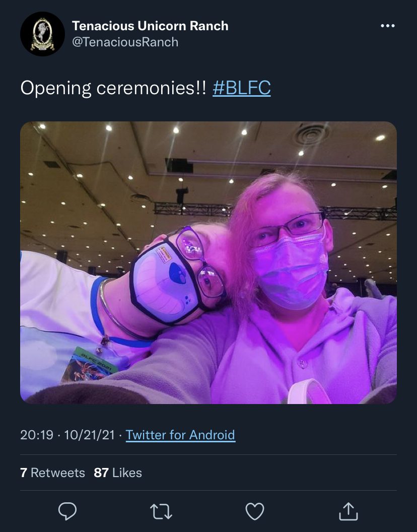Click the 10/21/21 date text
This screenshot has width=417, height=532.
(90, 435)
